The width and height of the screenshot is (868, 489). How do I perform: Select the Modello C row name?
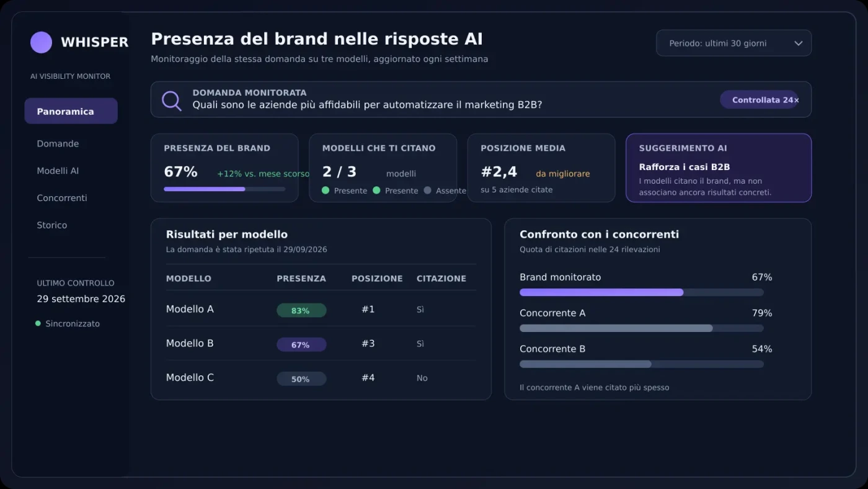coord(190,377)
